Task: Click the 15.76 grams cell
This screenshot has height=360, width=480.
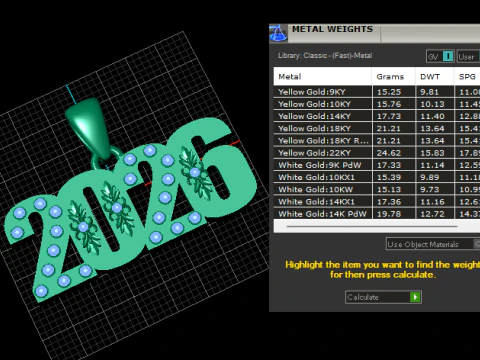Action: [394, 104]
